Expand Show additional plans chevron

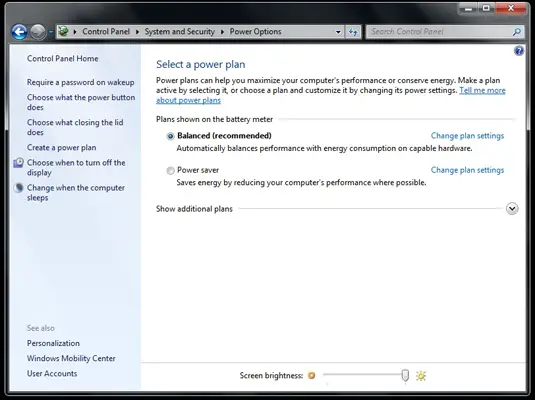click(x=512, y=209)
